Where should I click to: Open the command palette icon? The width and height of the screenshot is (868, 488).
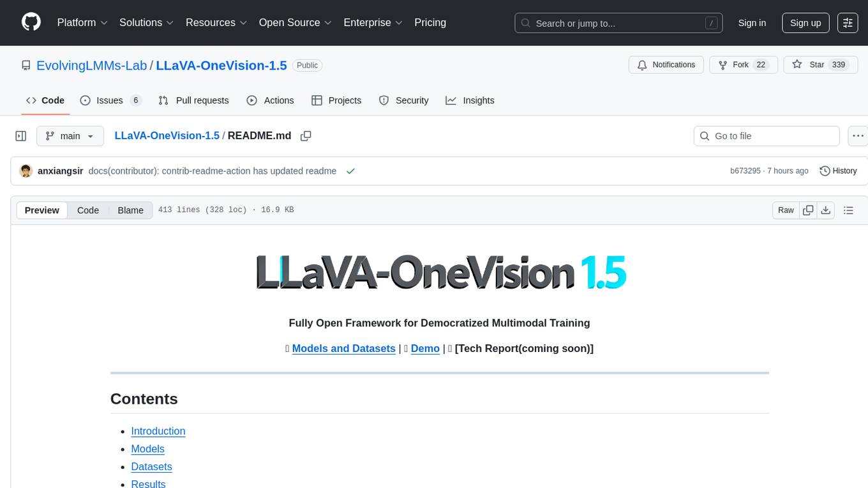[x=848, y=22]
